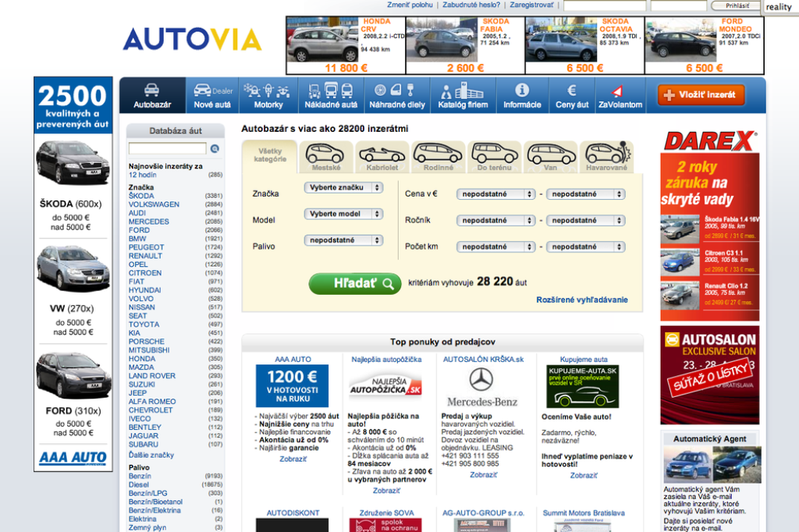Click the Ďalšie značky link
The width and height of the screenshot is (799, 532).
[151, 455]
